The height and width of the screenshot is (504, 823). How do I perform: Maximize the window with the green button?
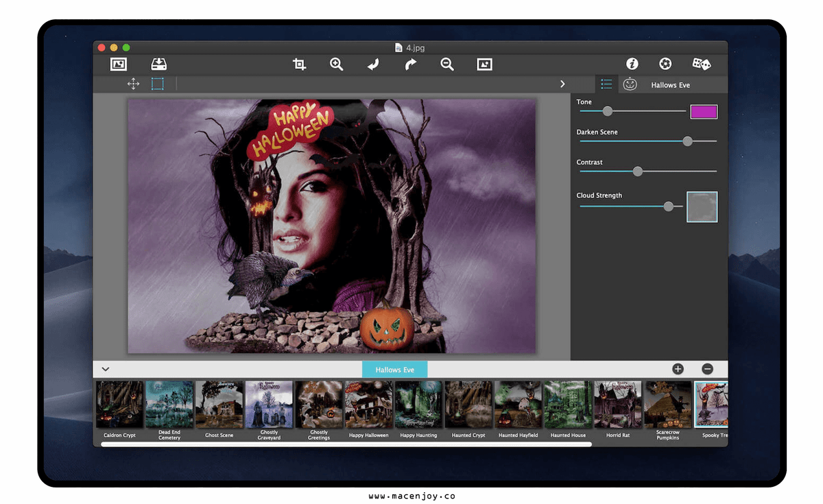coord(126,47)
